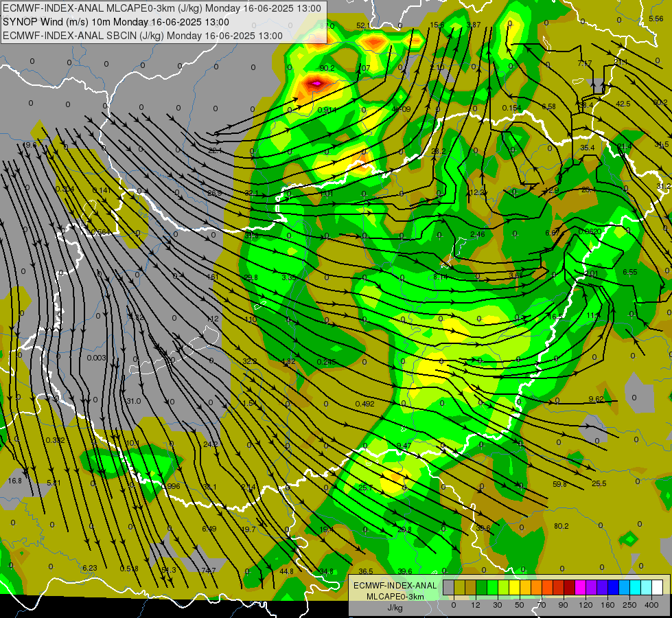Click the map value '0.245'

[x=326, y=362]
